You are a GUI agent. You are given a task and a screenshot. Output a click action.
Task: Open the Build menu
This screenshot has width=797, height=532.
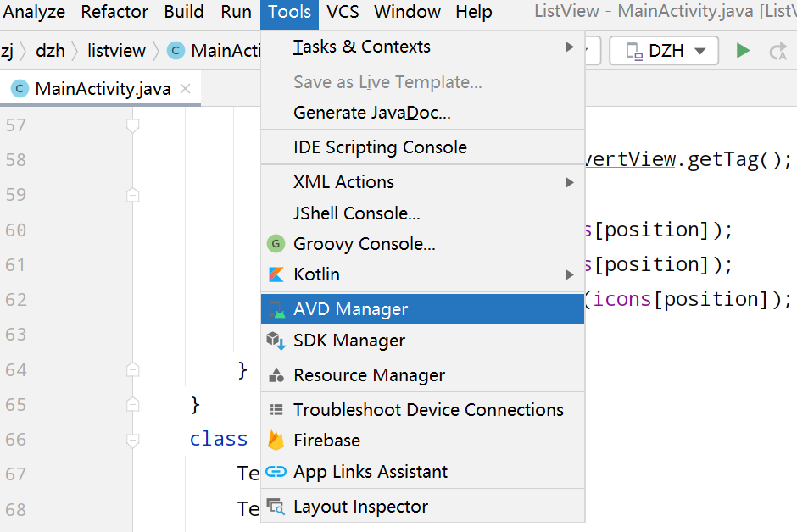tap(184, 12)
